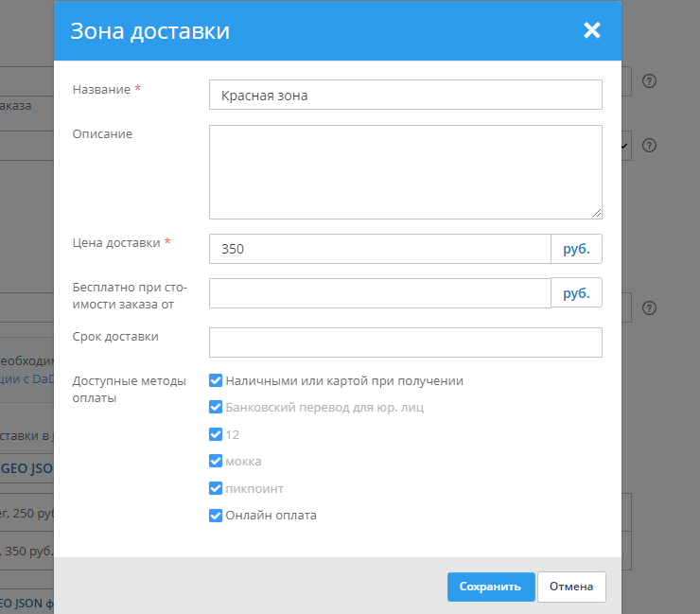Image resolution: width=700 pixels, height=614 pixels.
Task: Click the руб. label beside delivery price
Action: [x=576, y=249]
